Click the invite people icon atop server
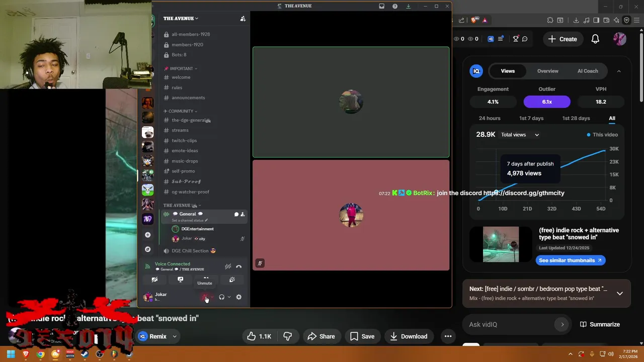644x362 pixels. (243, 19)
